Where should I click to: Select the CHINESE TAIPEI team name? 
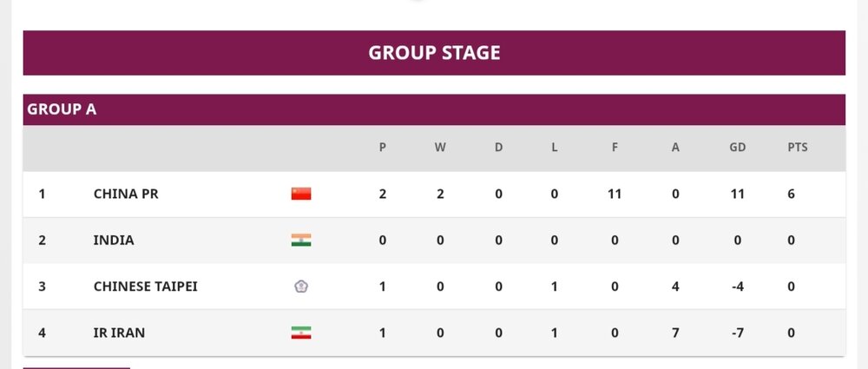tap(145, 286)
